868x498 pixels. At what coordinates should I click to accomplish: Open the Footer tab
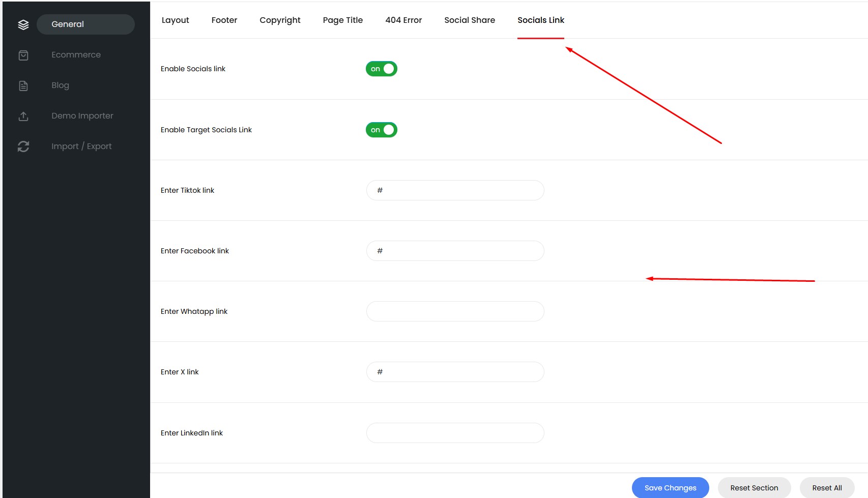point(224,20)
